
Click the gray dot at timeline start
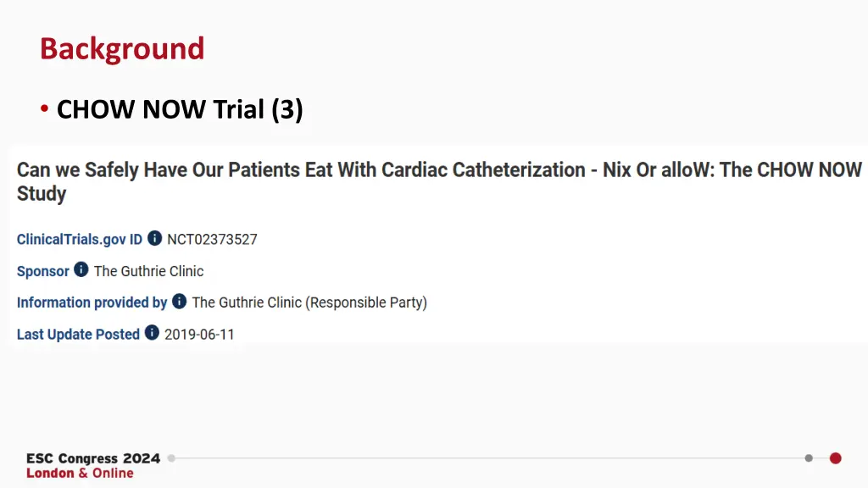click(x=171, y=458)
